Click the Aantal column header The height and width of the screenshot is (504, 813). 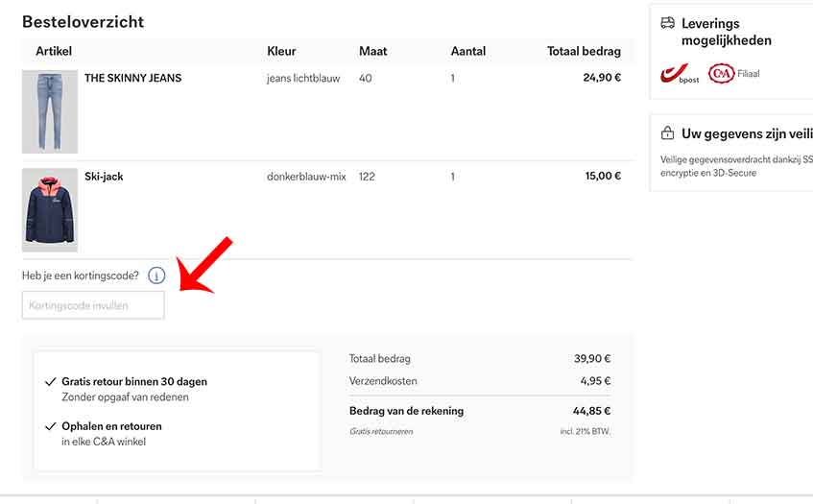(x=468, y=51)
